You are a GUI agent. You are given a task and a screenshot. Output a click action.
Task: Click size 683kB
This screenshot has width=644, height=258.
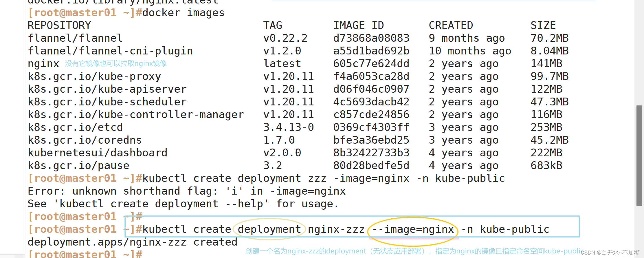point(546,166)
